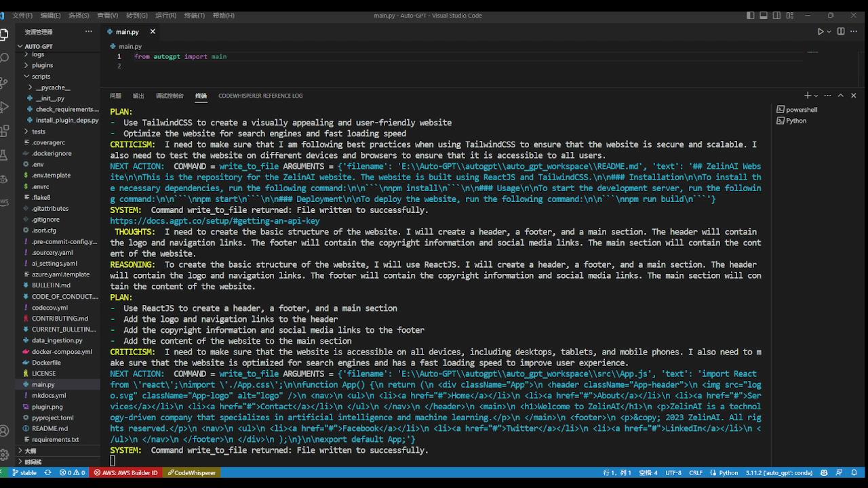
Task: Collapse the scripts folder
Action: (57, 76)
